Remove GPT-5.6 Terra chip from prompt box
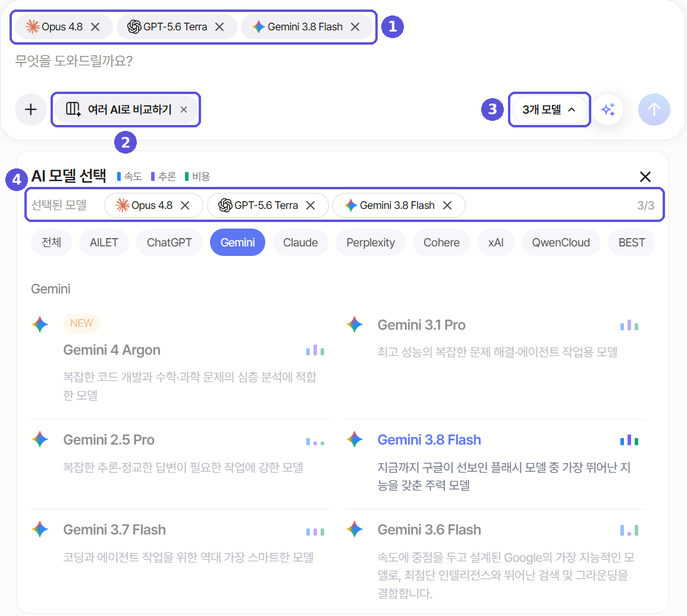This screenshot has height=616, width=687. click(219, 27)
